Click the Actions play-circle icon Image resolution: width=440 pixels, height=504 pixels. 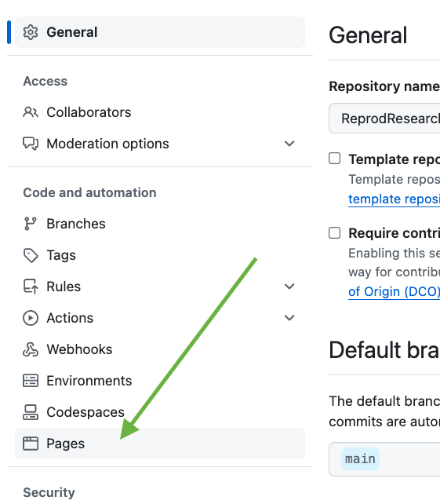(x=31, y=318)
